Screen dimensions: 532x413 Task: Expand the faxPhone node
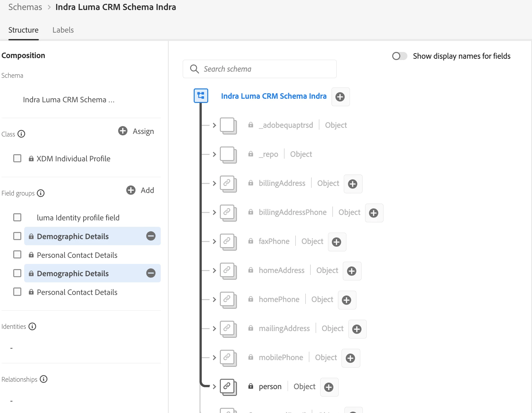214,241
